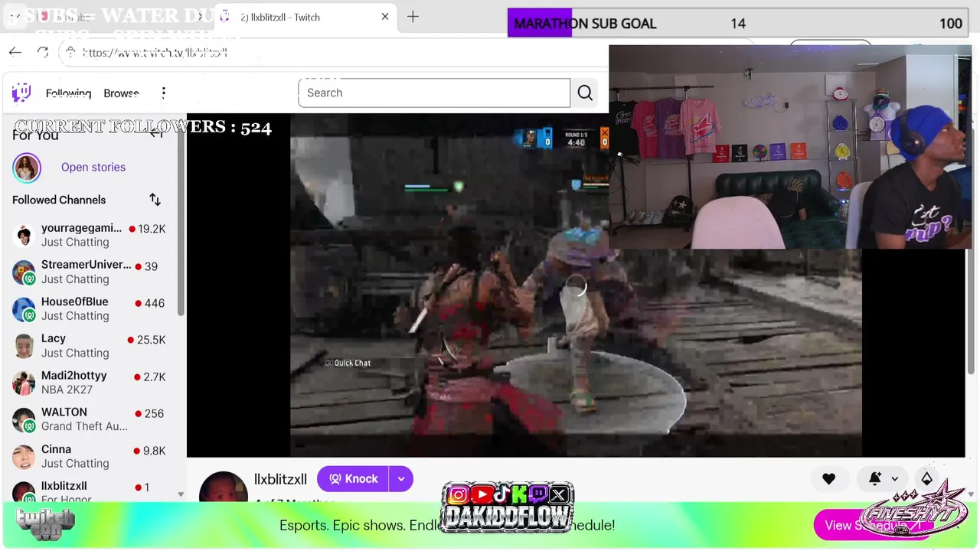
Task: Click the subscribe icon right of the bell
Action: [926, 478]
